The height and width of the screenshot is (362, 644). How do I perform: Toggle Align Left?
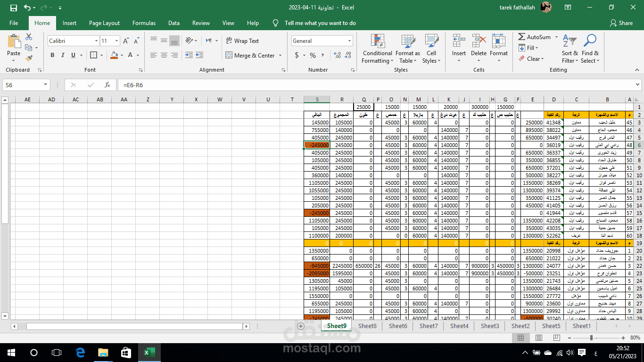pyautogui.click(x=153, y=55)
